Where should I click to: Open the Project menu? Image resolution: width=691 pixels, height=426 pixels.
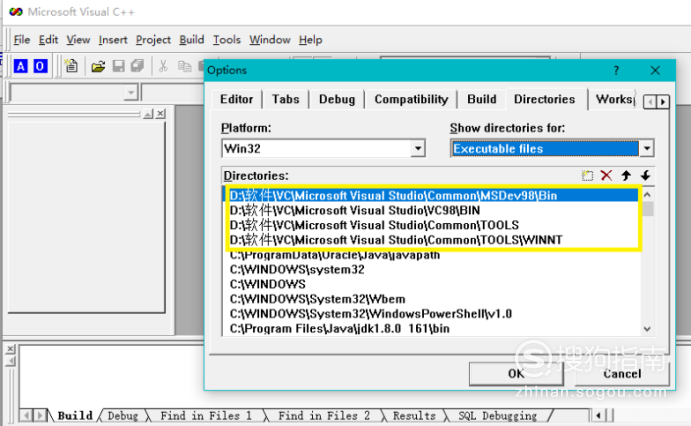[x=153, y=40]
